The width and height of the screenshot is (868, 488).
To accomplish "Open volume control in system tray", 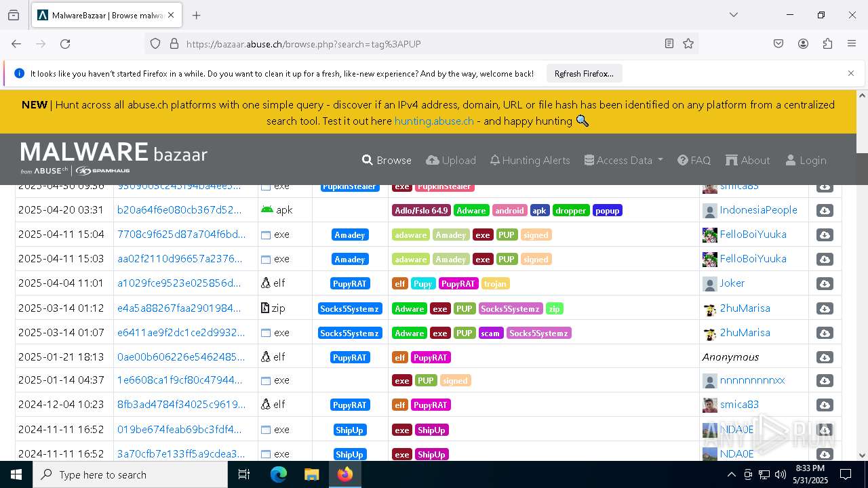I will pyautogui.click(x=781, y=474).
